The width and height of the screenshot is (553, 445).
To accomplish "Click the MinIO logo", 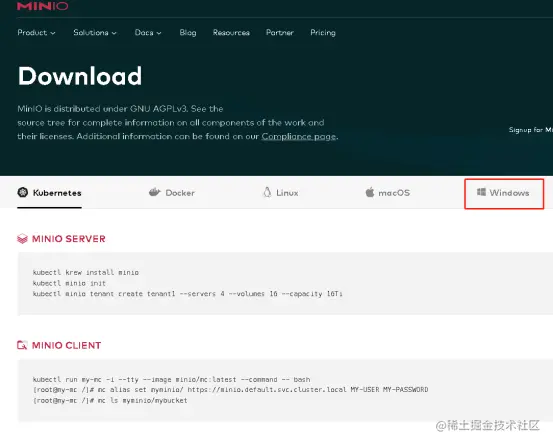I will 42,6.
